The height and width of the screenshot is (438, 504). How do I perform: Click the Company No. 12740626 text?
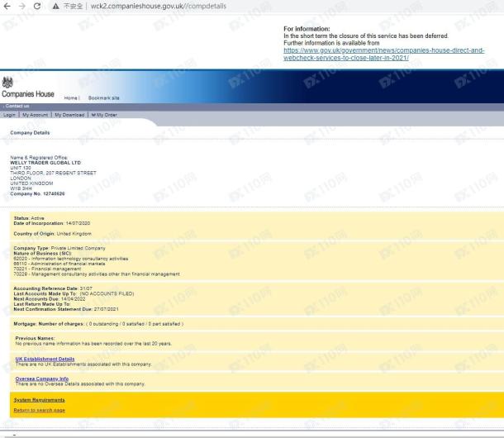(37, 193)
